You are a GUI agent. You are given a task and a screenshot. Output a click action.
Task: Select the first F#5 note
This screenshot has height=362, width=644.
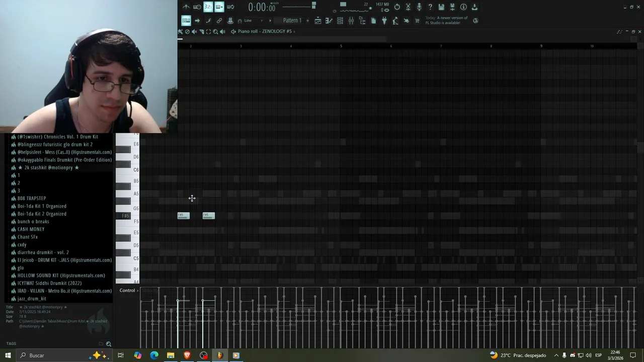[184, 216]
